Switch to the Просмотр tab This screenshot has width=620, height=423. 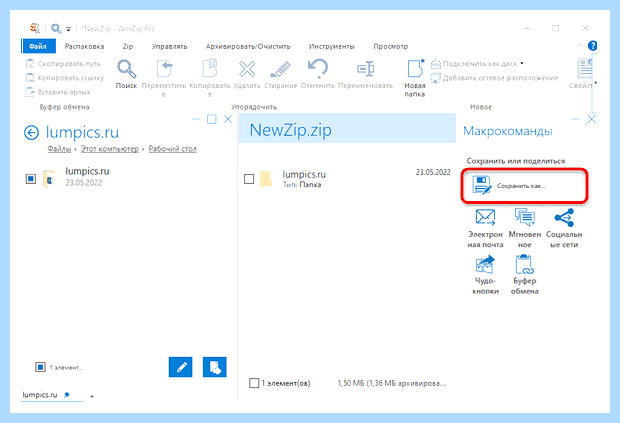pos(390,46)
